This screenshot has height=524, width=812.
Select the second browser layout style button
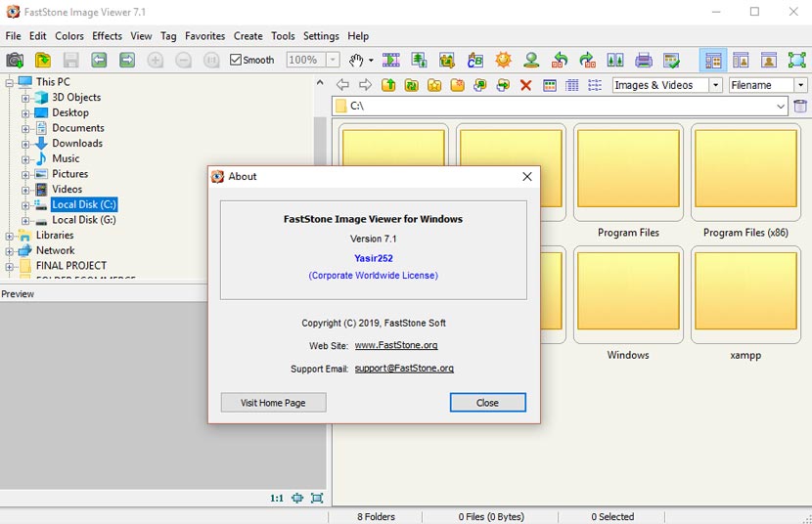741,60
